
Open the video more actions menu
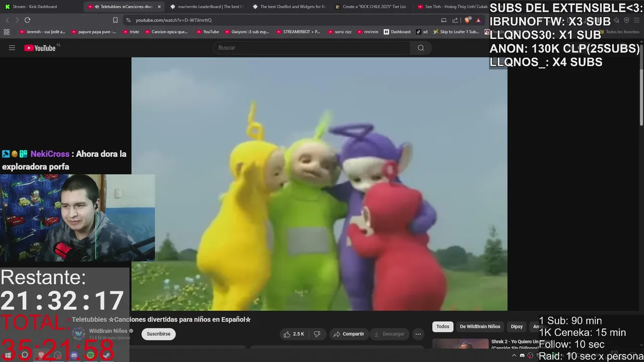[418, 334]
